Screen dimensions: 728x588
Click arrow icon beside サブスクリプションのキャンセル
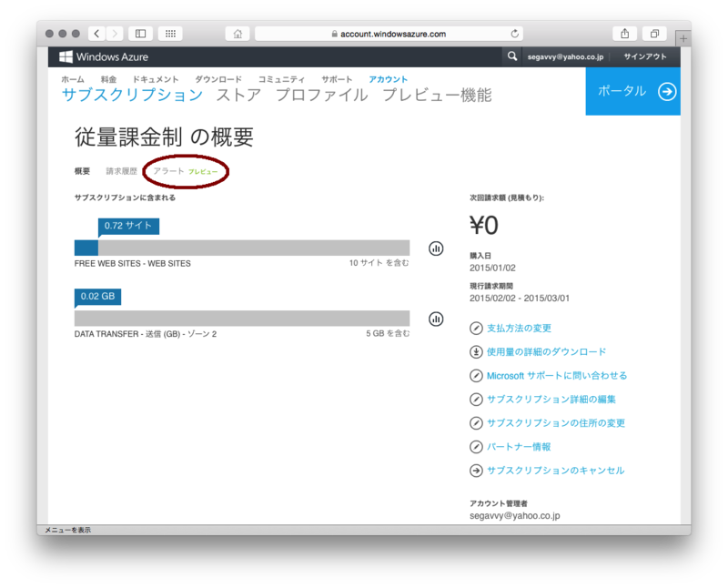(x=476, y=471)
